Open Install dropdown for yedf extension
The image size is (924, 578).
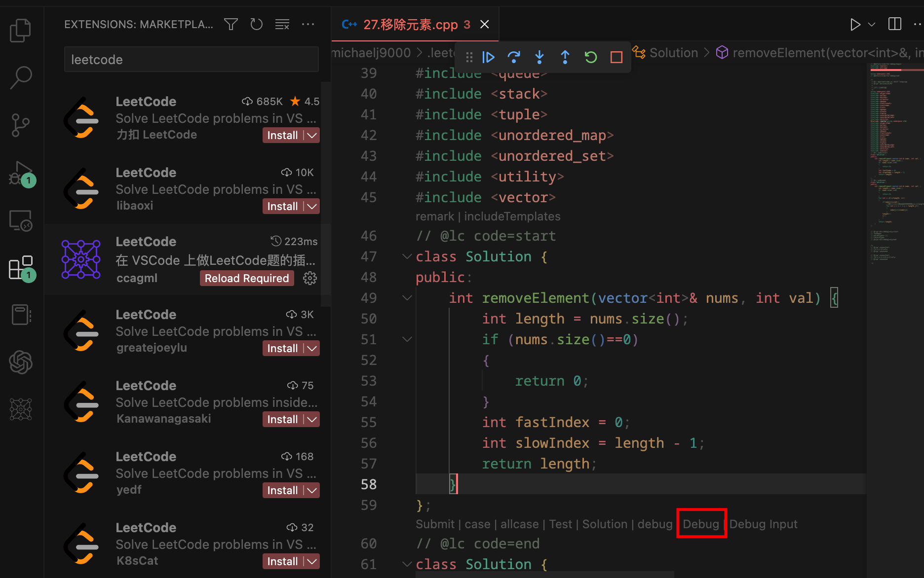(312, 490)
